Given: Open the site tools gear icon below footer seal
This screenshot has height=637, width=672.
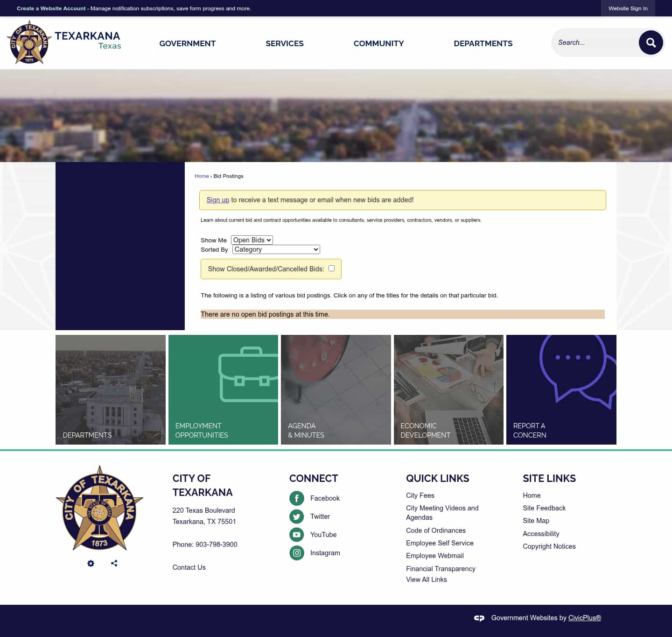Looking at the screenshot, I should pyautogui.click(x=91, y=563).
